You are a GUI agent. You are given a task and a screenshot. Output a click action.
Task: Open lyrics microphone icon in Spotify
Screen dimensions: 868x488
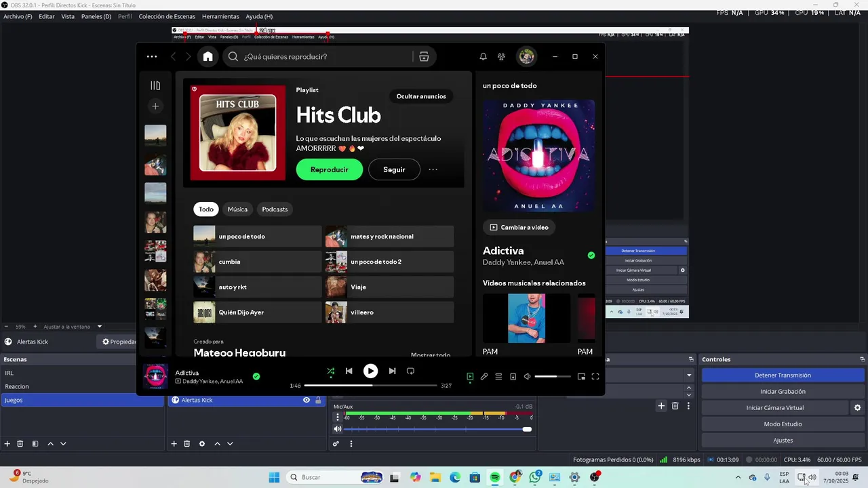tap(484, 376)
